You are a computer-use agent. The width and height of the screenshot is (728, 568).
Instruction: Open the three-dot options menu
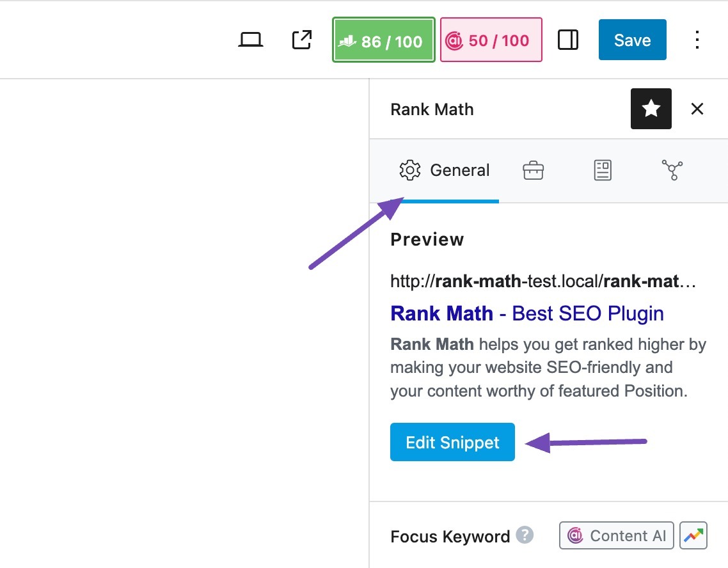point(697,40)
